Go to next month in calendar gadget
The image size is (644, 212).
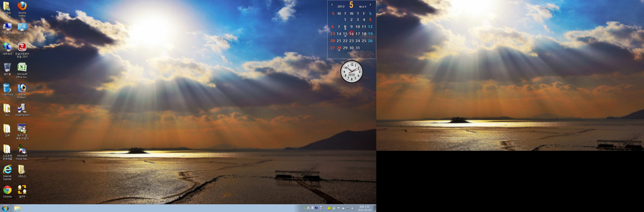(x=370, y=5)
